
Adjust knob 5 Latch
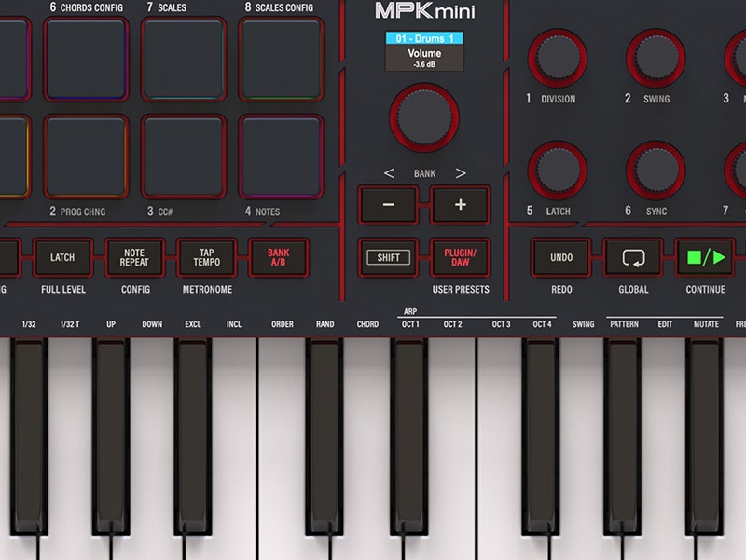tap(558, 171)
